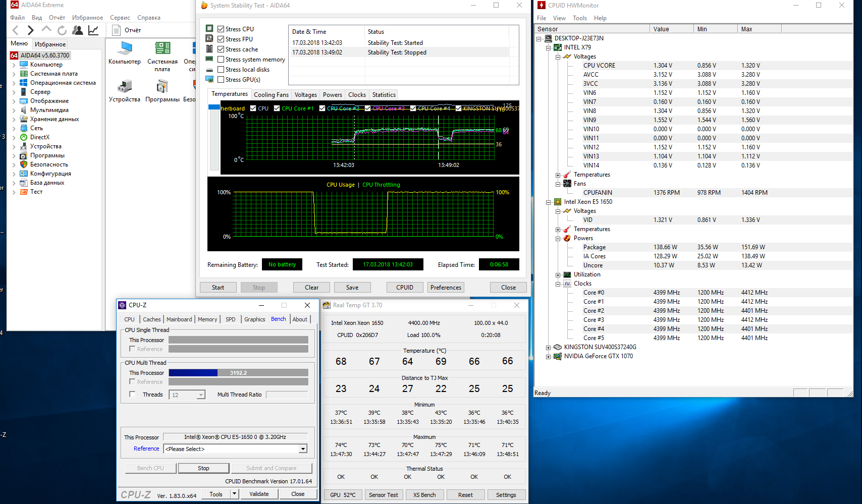Image resolution: width=862 pixels, height=504 pixels.
Task: Click the NVIDIA GeForce GTX 1070 icon
Action: [558, 356]
